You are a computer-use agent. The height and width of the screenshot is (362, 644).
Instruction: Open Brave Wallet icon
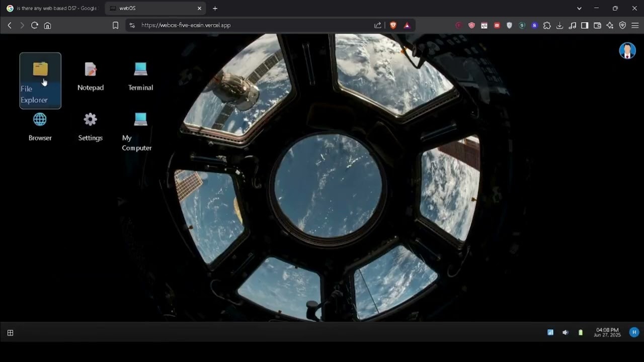(597, 25)
